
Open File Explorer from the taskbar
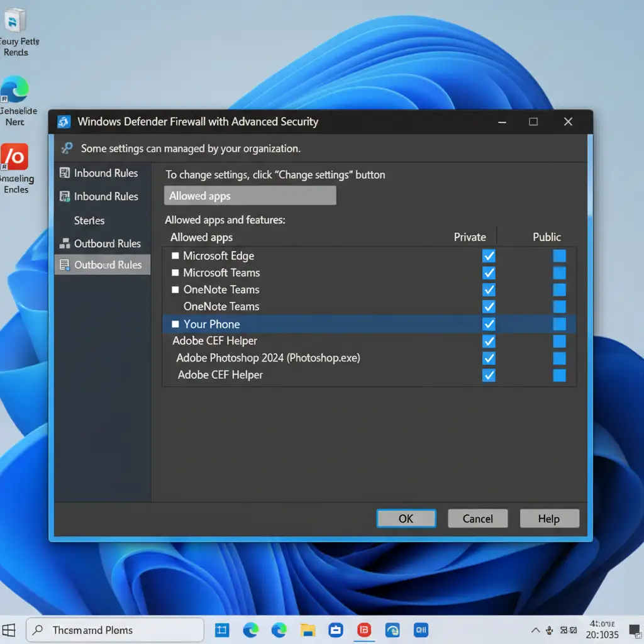click(308, 630)
